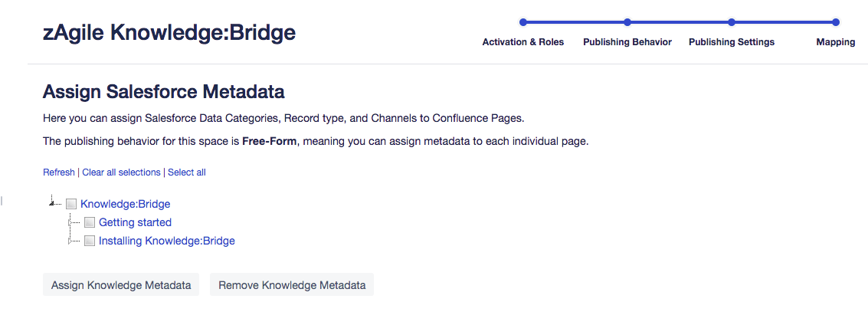
Task: Open the Activation & Roles step label
Action: [522, 42]
